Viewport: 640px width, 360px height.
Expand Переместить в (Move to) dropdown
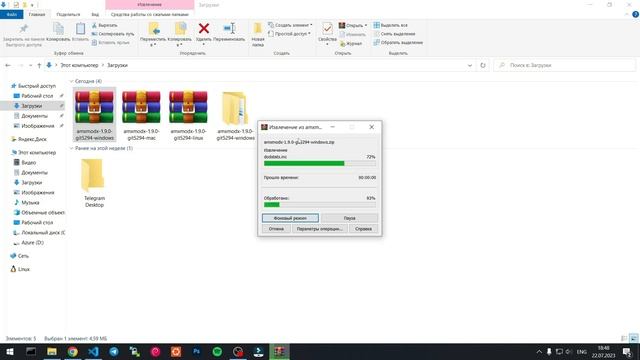pyautogui.click(x=153, y=44)
